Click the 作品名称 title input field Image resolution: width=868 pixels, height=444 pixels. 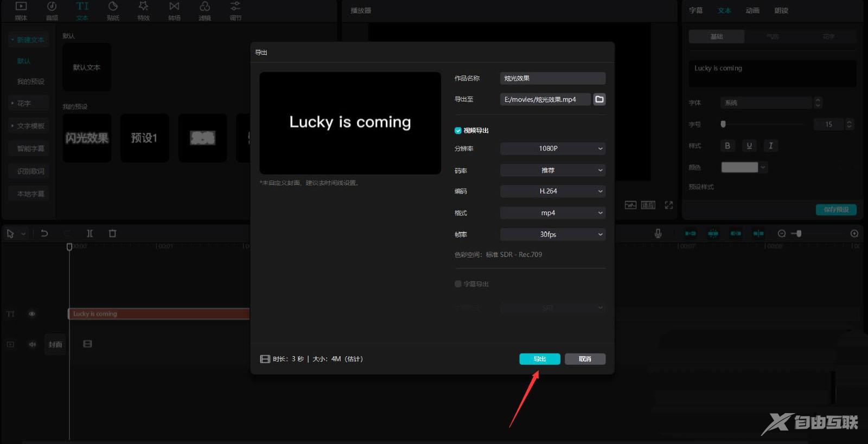(x=552, y=78)
